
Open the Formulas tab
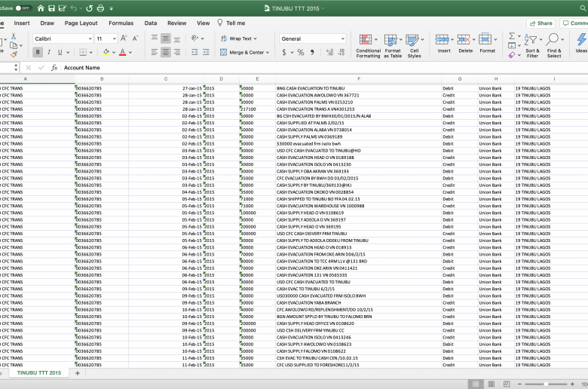121,23
